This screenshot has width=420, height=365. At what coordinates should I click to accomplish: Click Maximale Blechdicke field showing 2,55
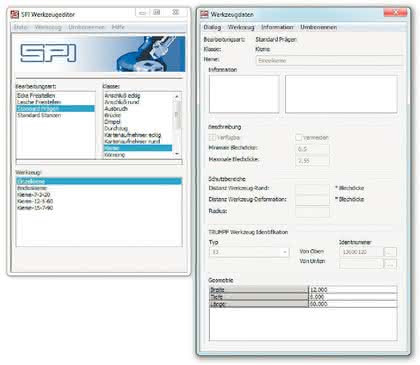(312, 161)
